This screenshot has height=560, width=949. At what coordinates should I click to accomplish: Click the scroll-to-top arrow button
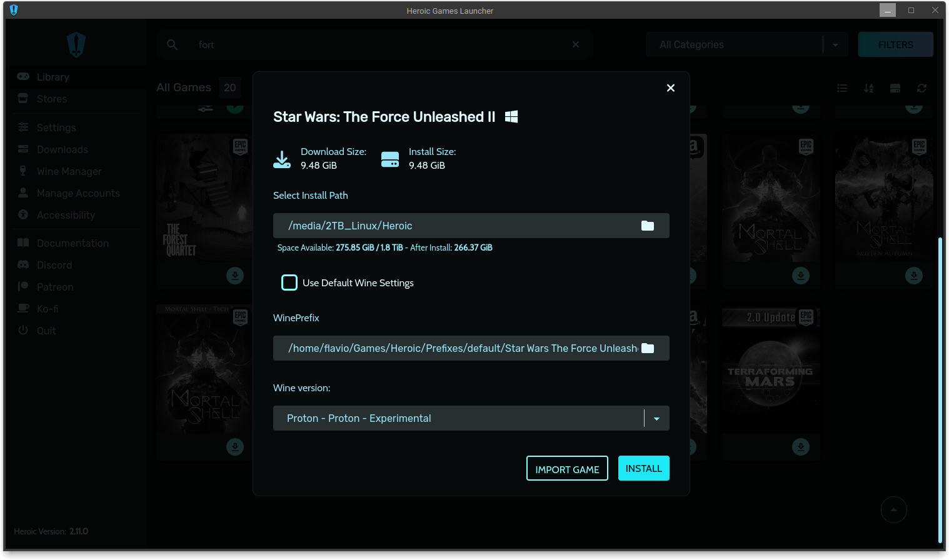(894, 509)
